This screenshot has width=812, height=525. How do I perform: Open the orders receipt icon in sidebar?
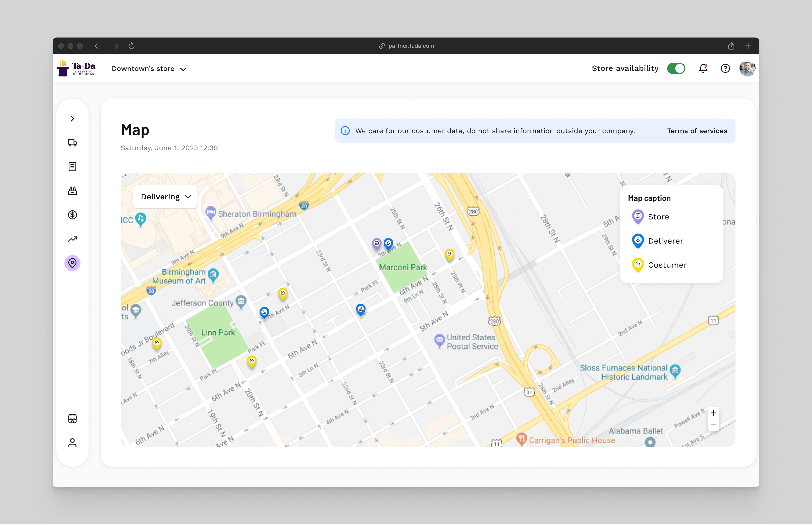click(x=72, y=167)
